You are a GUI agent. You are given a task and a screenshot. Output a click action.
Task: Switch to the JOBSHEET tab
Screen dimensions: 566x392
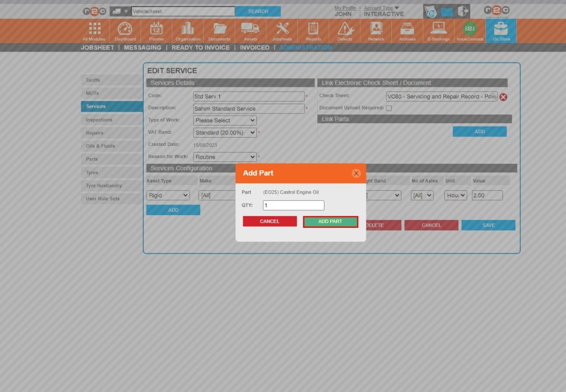tap(97, 48)
